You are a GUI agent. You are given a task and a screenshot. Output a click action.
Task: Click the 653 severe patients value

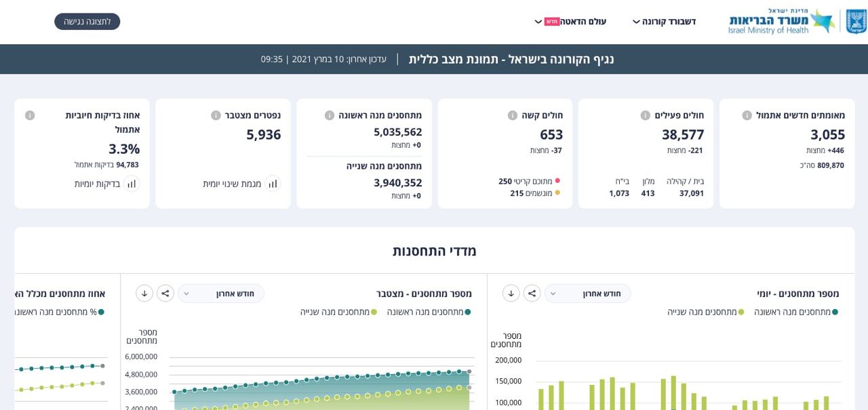[551, 134]
